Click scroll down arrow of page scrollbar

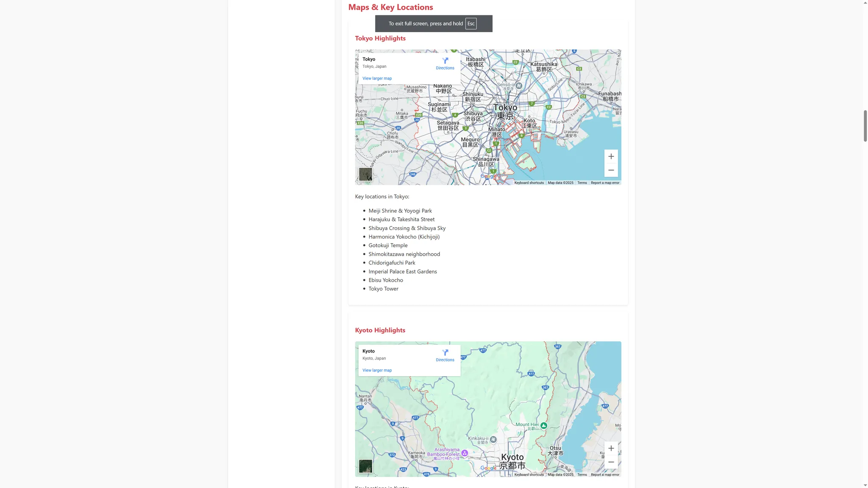pyautogui.click(x=865, y=485)
